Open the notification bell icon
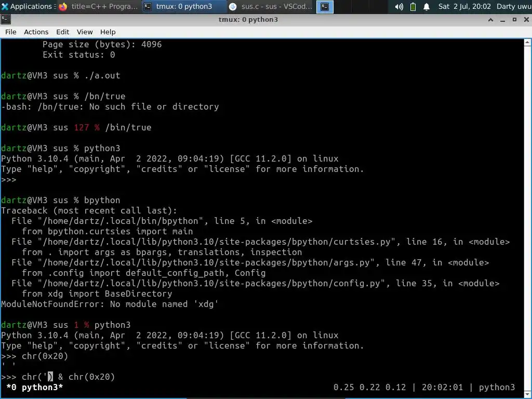Image resolution: width=532 pixels, height=399 pixels. (x=427, y=6)
